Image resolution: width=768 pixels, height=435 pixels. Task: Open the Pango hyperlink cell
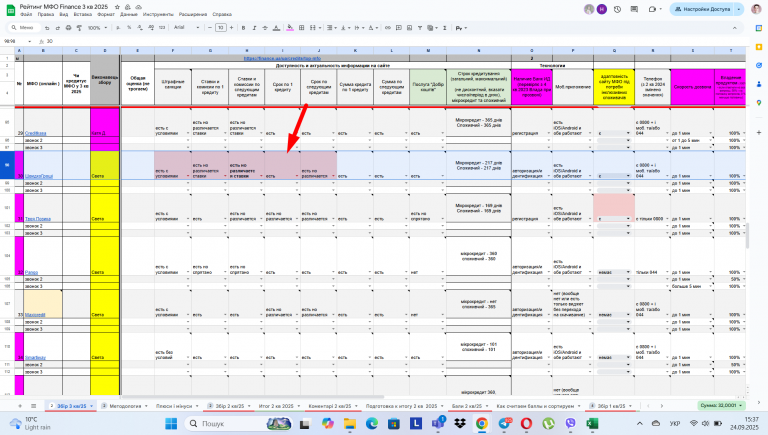coord(31,272)
